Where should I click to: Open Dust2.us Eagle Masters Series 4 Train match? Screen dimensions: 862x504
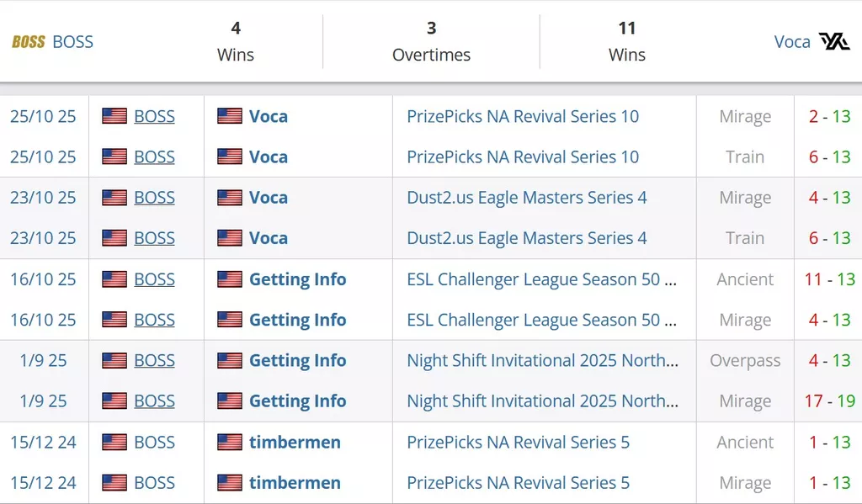coord(527,238)
